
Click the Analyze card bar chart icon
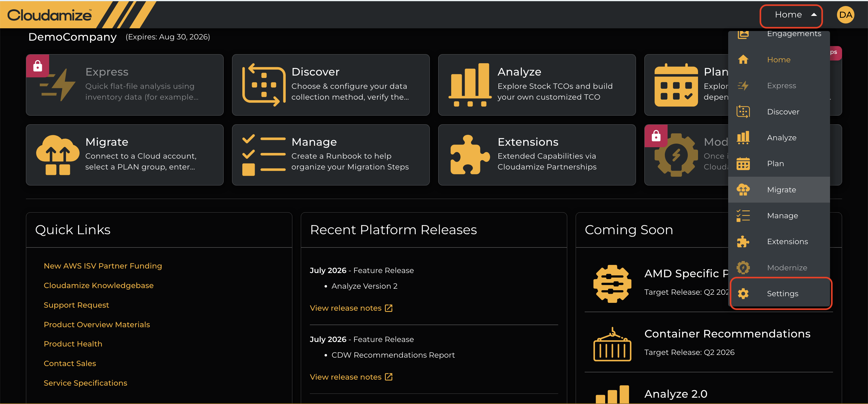[470, 85]
